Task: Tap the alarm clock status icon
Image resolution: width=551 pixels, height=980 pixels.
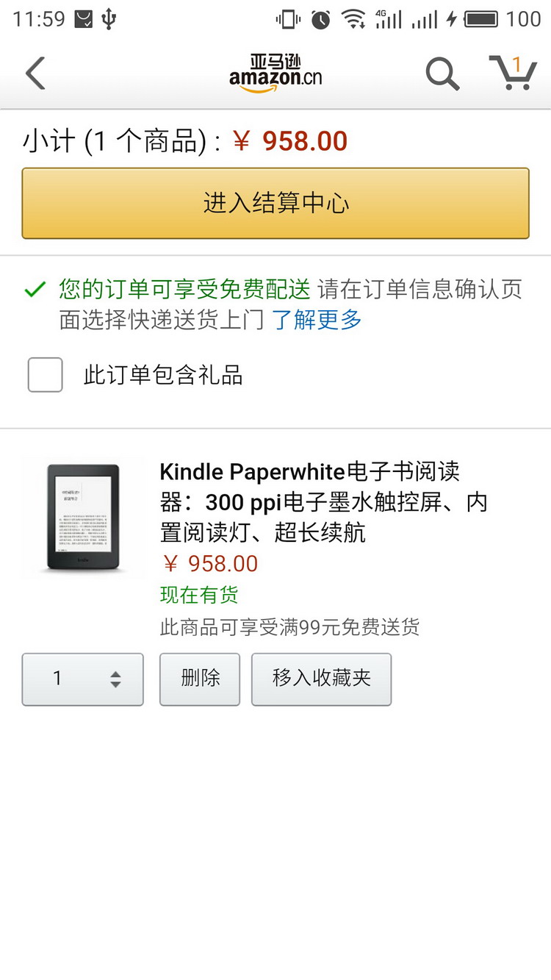Action: coord(320,19)
